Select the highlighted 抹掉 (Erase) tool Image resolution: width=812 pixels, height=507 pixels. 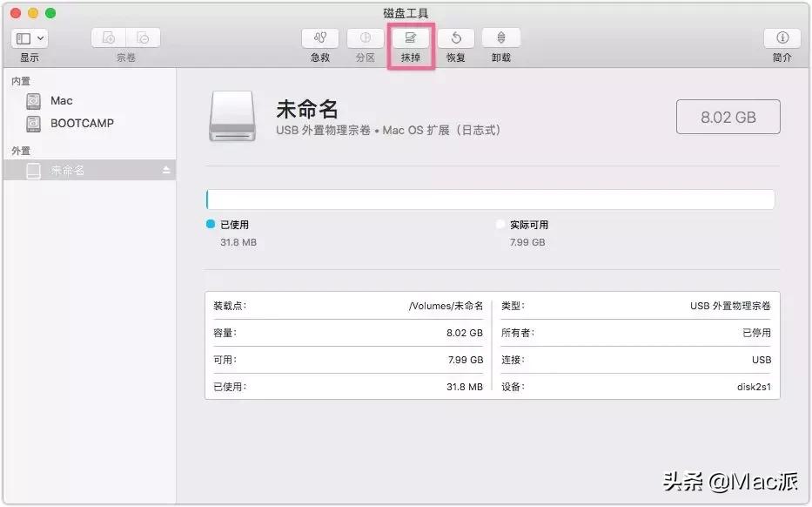pos(410,38)
